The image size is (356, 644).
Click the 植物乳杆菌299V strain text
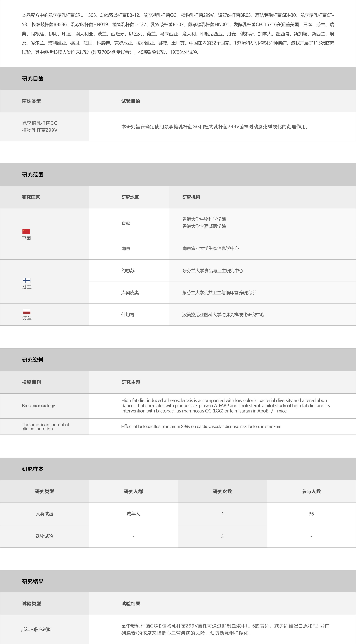coord(40,130)
